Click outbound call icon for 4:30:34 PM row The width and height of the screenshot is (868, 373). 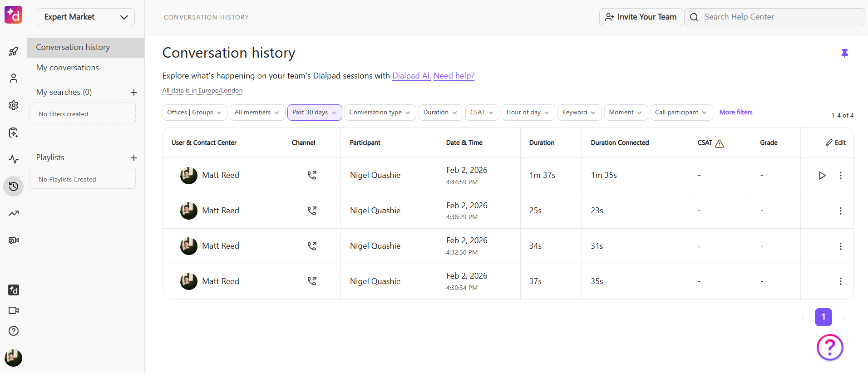[312, 281]
